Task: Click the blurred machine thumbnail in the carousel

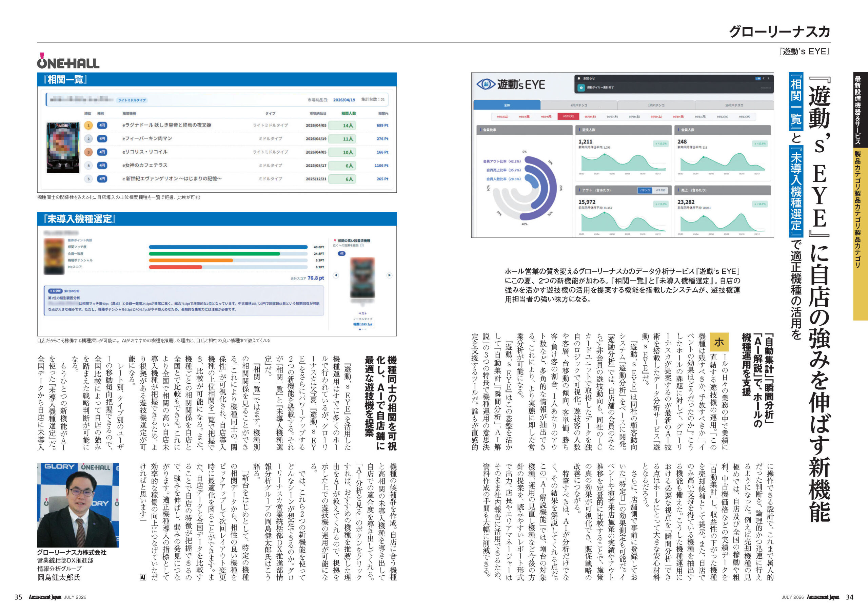Action: click(362, 277)
